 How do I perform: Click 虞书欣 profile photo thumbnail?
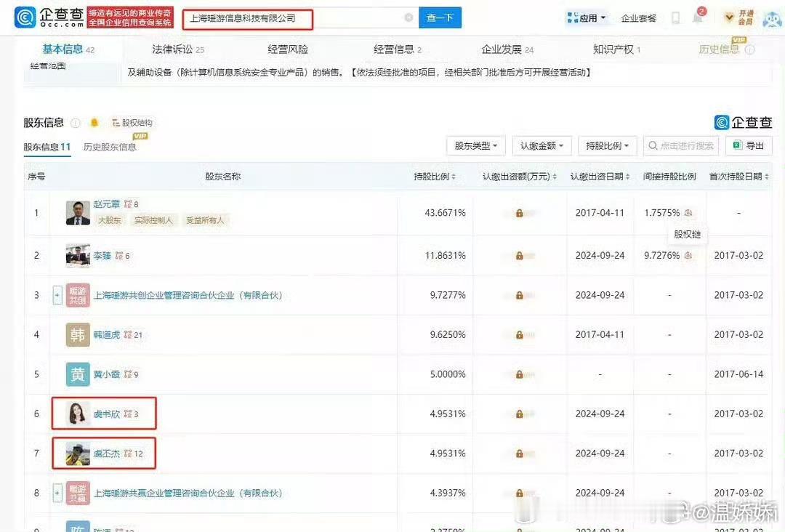78,414
